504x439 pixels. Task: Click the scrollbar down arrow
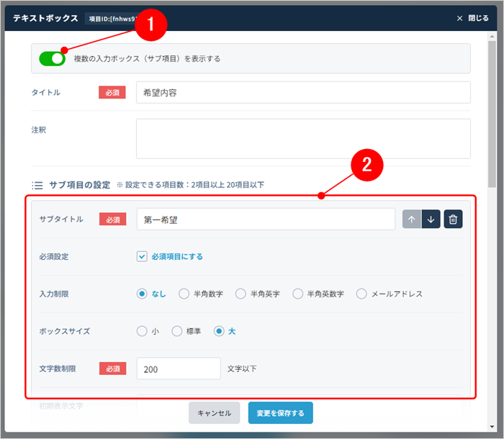pyautogui.click(x=492, y=427)
